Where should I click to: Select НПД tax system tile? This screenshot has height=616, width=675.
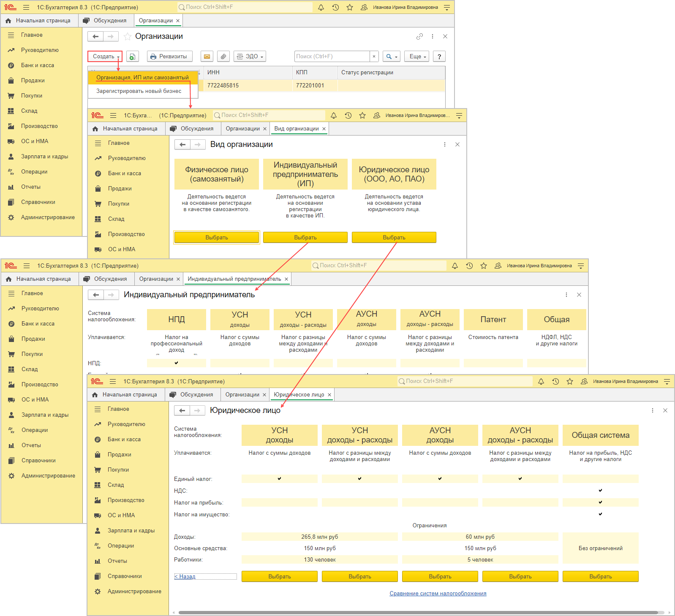[x=177, y=319]
